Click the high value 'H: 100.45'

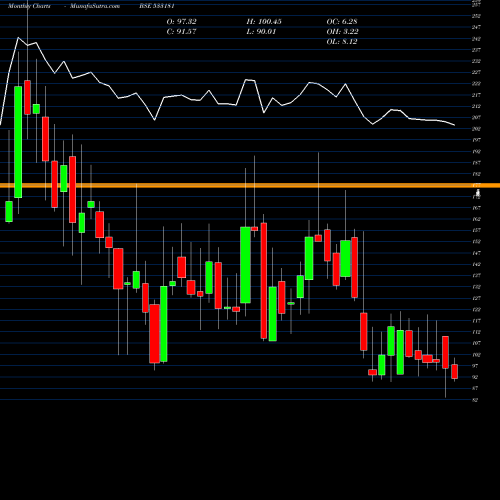264,22
